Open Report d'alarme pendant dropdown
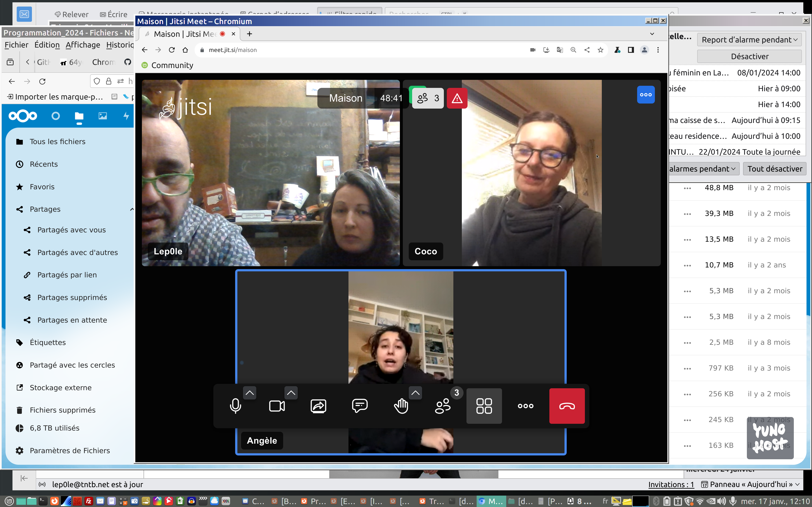The height and width of the screenshot is (507, 812). coord(749,40)
